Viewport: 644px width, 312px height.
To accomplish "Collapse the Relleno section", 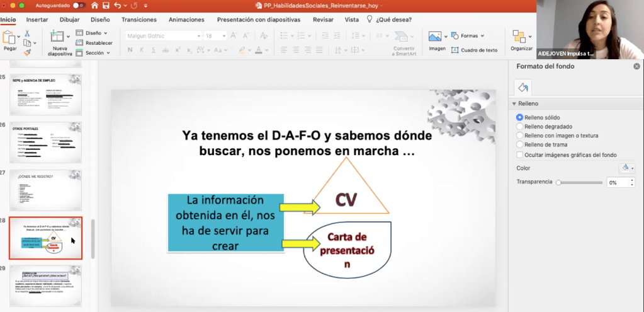I will [514, 104].
